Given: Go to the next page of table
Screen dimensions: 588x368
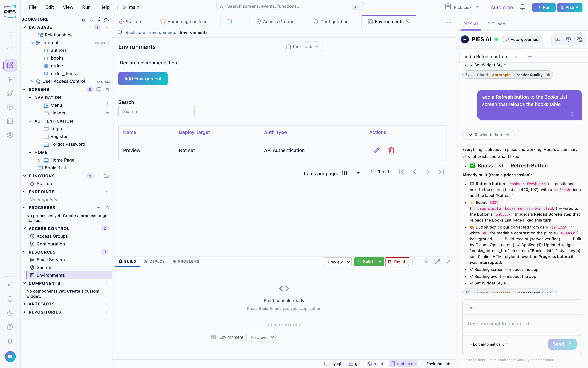Looking at the screenshot, I should point(428,172).
